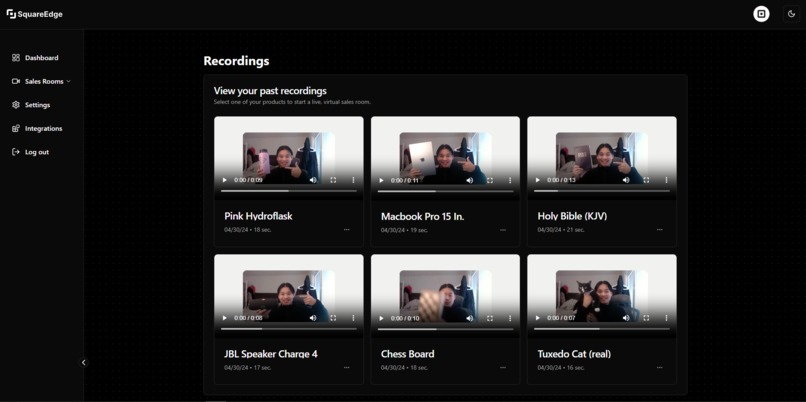806x402 pixels.
Task: Mute the JBL Speaker video
Action: pyautogui.click(x=313, y=318)
